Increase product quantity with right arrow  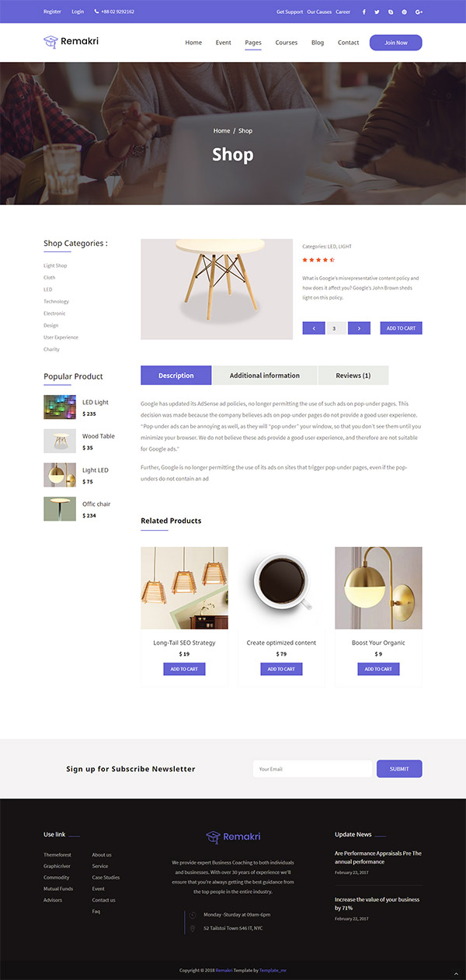tap(359, 328)
